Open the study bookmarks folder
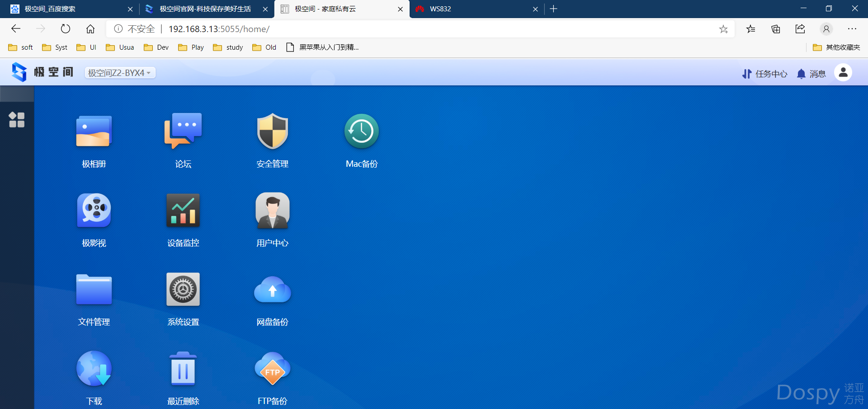This screenshot has height=409, width=868. coord(228,47)
